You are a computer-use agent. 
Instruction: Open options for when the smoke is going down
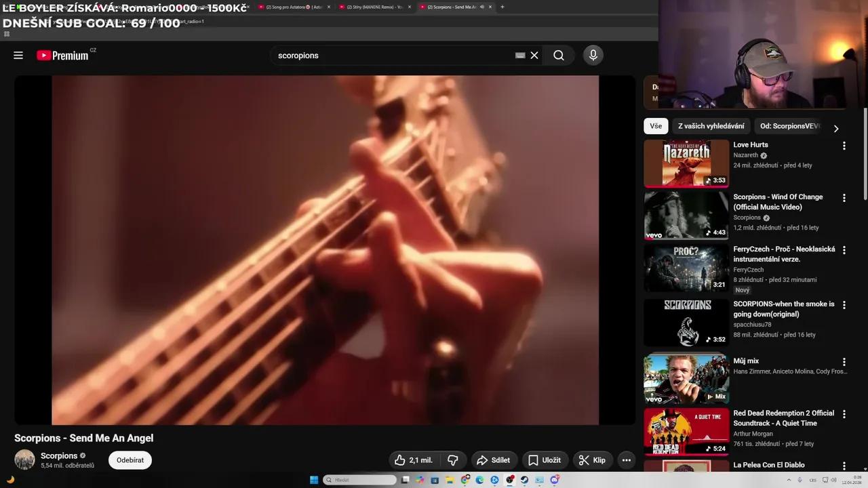(844, 305)
